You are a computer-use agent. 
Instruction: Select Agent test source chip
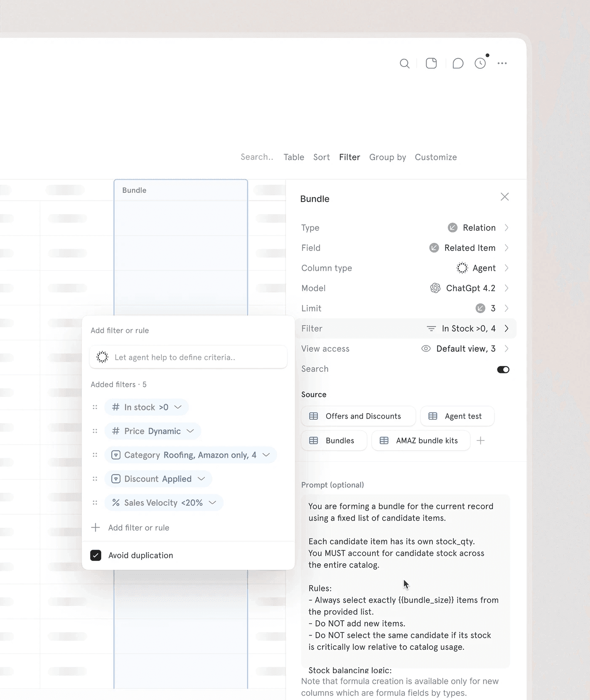click(457, 416)
